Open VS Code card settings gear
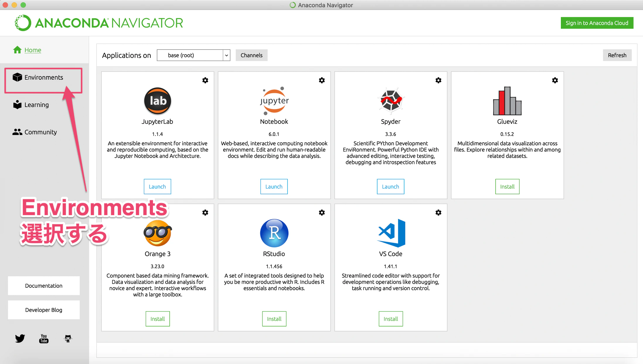This screenshot has height=364, width=643. tap(438, 212)
